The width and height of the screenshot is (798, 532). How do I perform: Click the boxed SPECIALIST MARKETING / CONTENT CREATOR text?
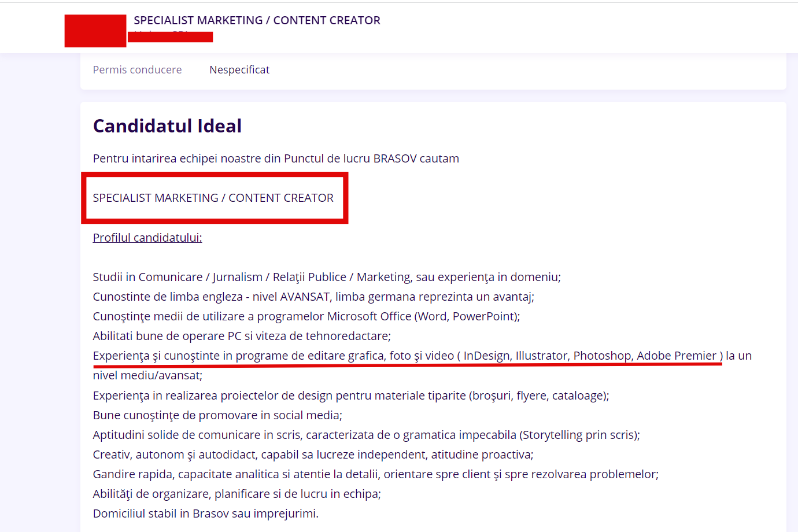tap(213, 198)
